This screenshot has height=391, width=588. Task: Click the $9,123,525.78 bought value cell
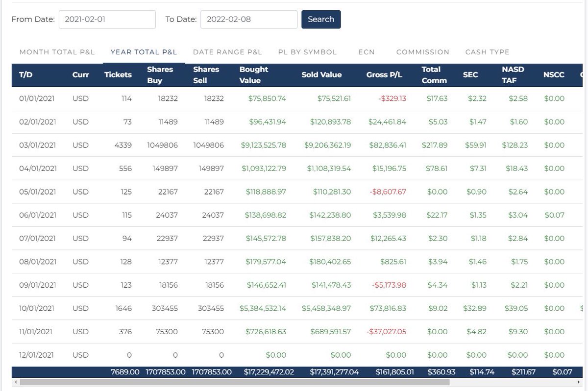click(264, 145)
